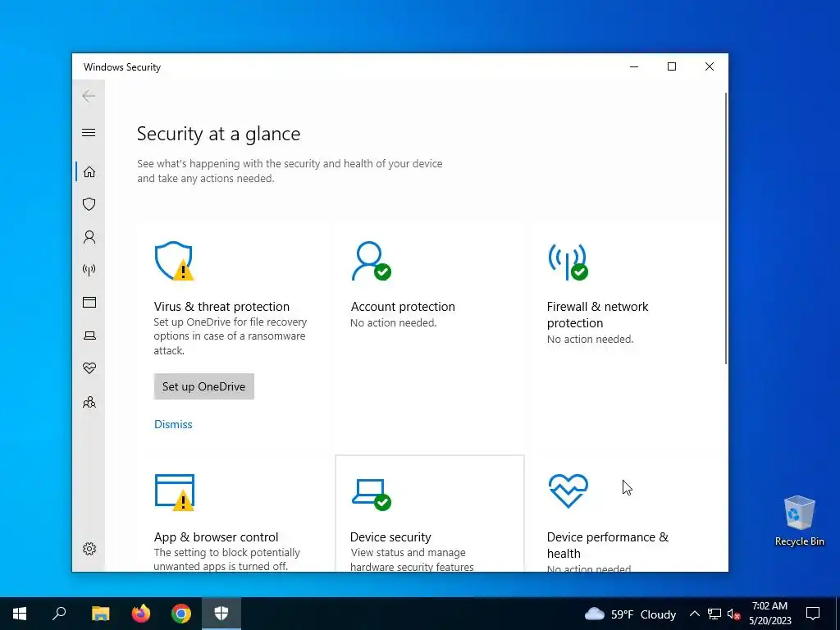The width and height of the screenshot is (840, 630).
Task: Select the Recycle Bin desktop icon
Action: click(x=799, y=520)
